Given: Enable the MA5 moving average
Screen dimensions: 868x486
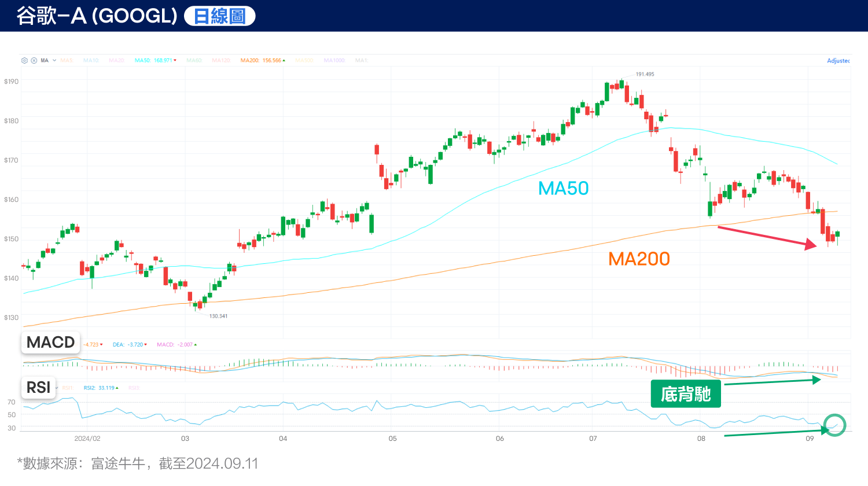Looking at the screenshot, I should [x=66, y=60].
